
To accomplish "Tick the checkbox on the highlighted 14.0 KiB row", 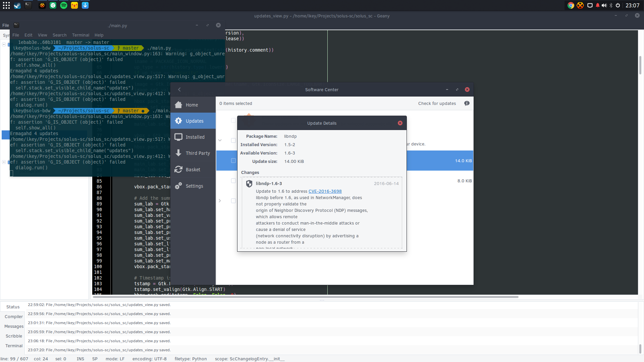I will pyautogui.click(x=233, y=161).
